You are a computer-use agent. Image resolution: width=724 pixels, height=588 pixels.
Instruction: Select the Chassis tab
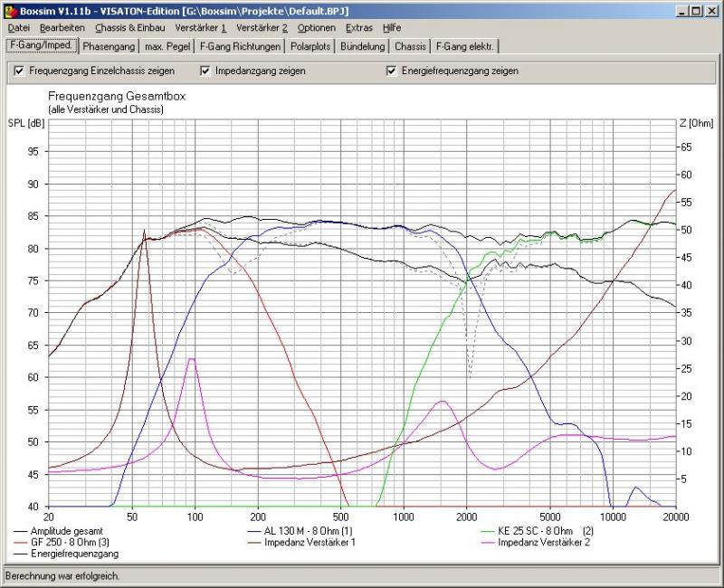(410, 46)
